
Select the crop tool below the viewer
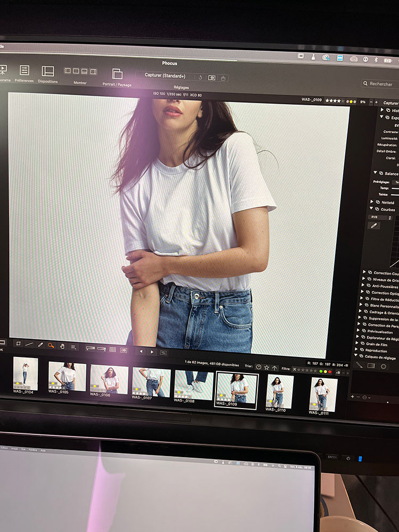pos(18,344)
